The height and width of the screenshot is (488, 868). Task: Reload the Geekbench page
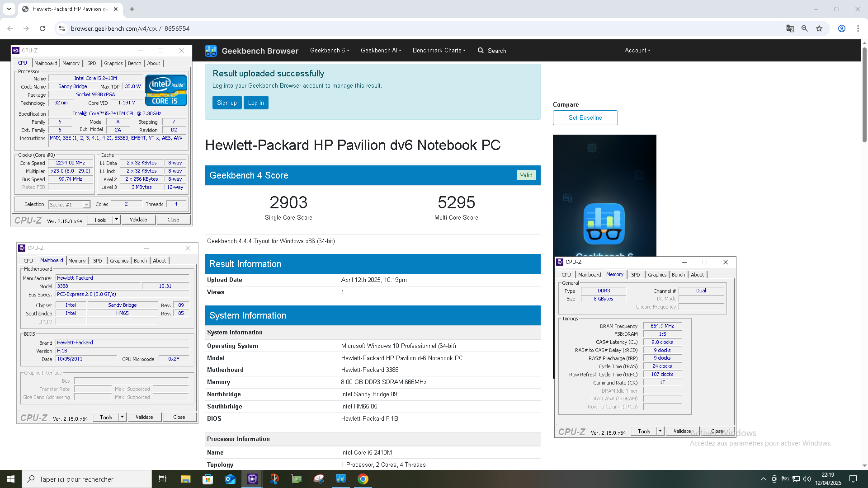42,28
